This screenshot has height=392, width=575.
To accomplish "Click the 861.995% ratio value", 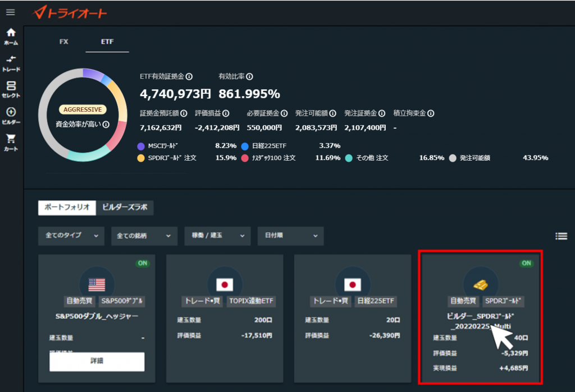I will pos(249,94).
